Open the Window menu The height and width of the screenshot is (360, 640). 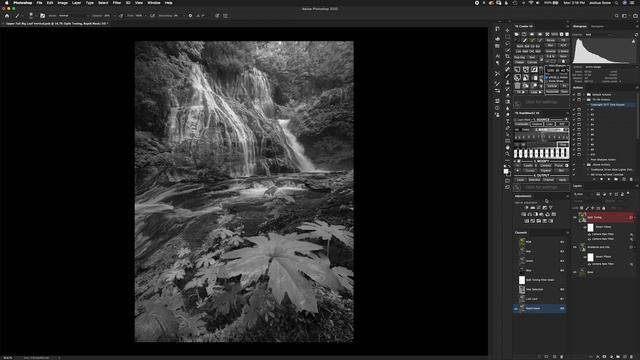pos(154,3)
